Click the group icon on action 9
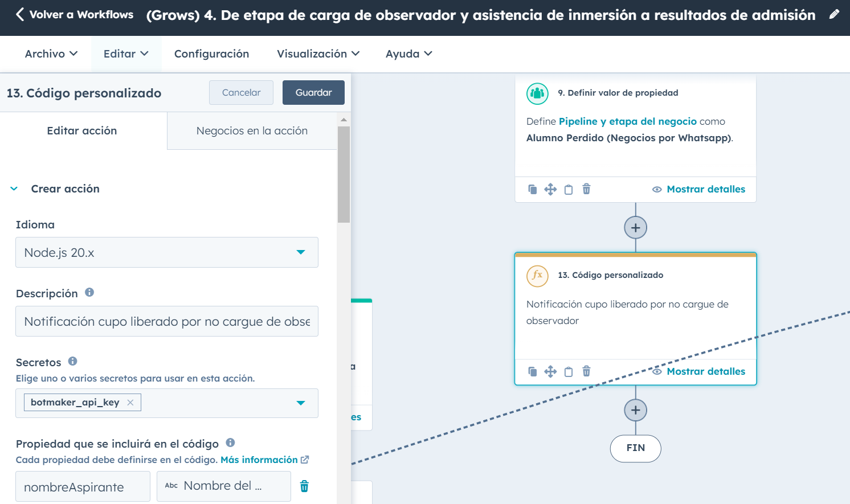850x504 pixels. [537, 93]
